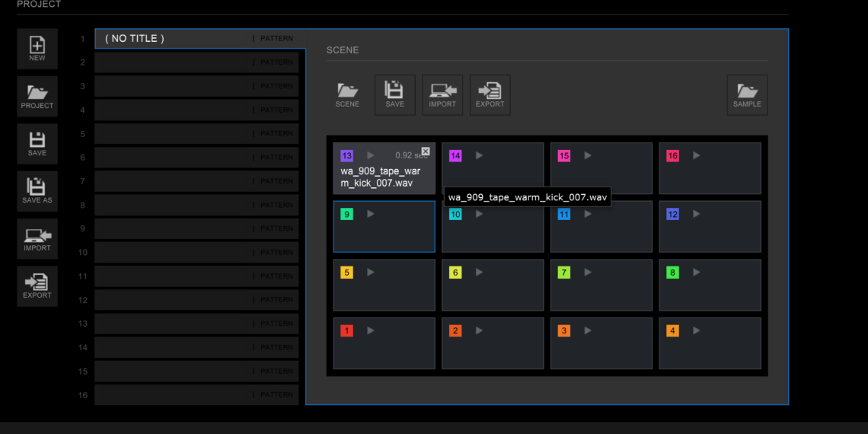The height and width of the screenshot is (434, 868).
Task: Click the Save As icon
Action: tap(37, 190)
